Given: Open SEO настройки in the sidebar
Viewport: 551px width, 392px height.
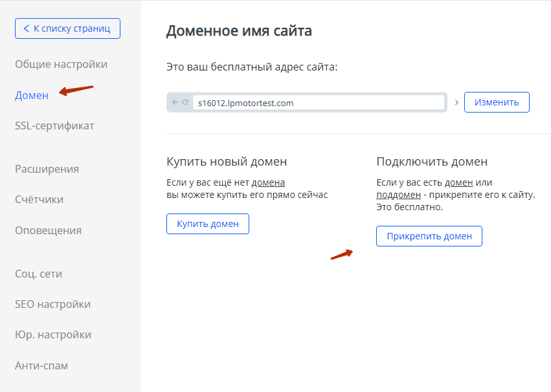Looking at the screenshot, I should coord(52,304).
